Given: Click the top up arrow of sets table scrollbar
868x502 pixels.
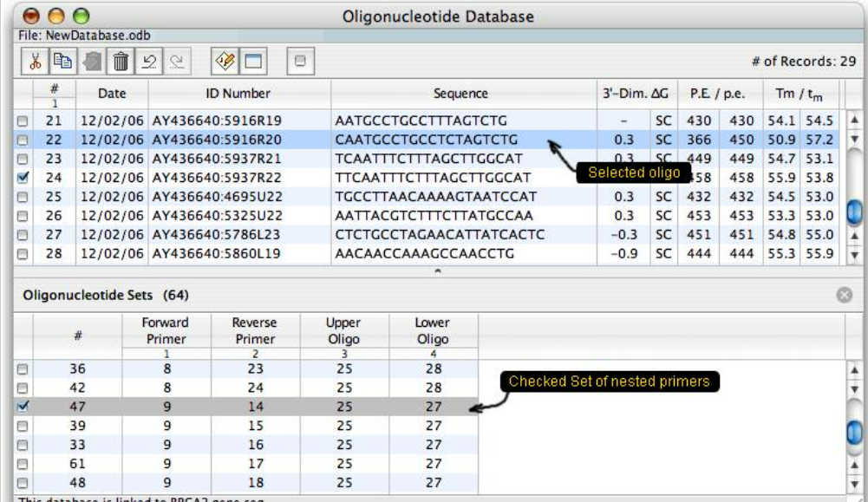Looking at the screenshot, I should tap(854, 369).
